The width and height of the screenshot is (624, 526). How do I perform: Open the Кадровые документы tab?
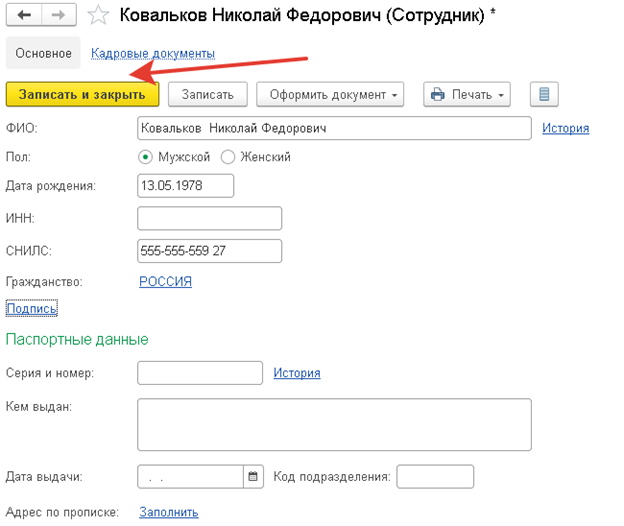point(153,53)
